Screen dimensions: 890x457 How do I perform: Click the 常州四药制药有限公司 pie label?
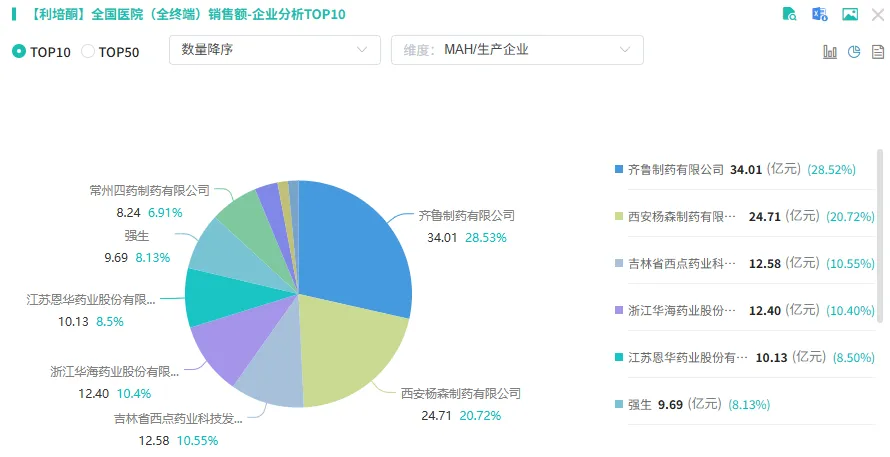(149, 190)
